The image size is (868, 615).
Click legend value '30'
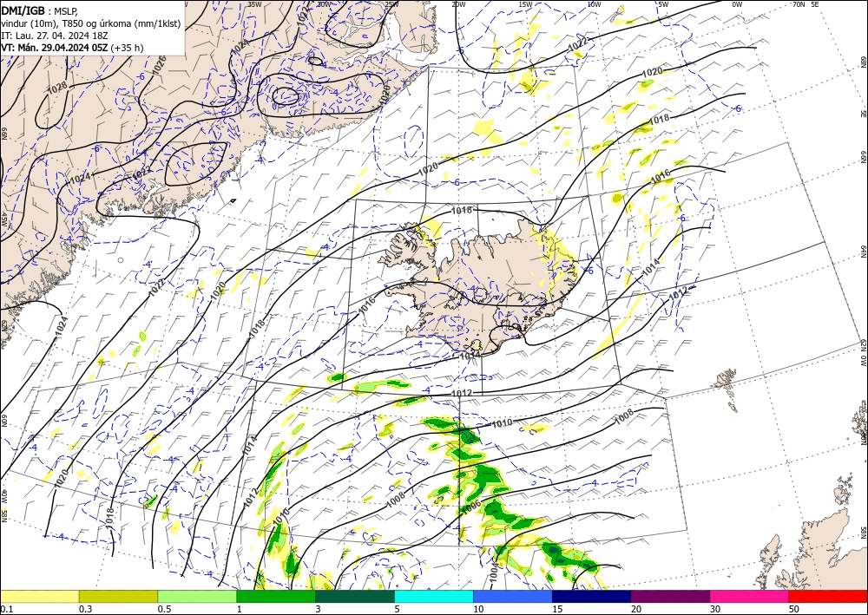pos(715,609)
